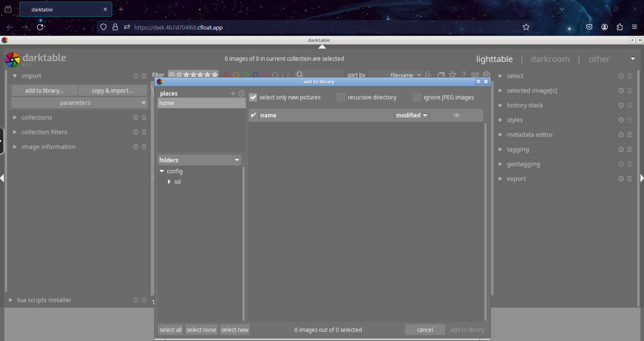The image size is (644, 341).
Task: Click the copy & import button
Action: tap(113, 91)
